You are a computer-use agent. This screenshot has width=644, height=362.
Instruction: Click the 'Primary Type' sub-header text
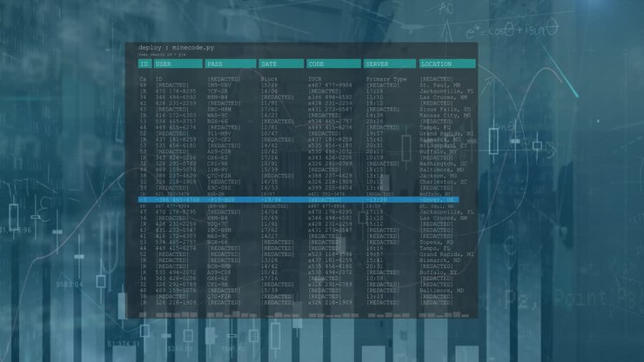pos(386,79)
